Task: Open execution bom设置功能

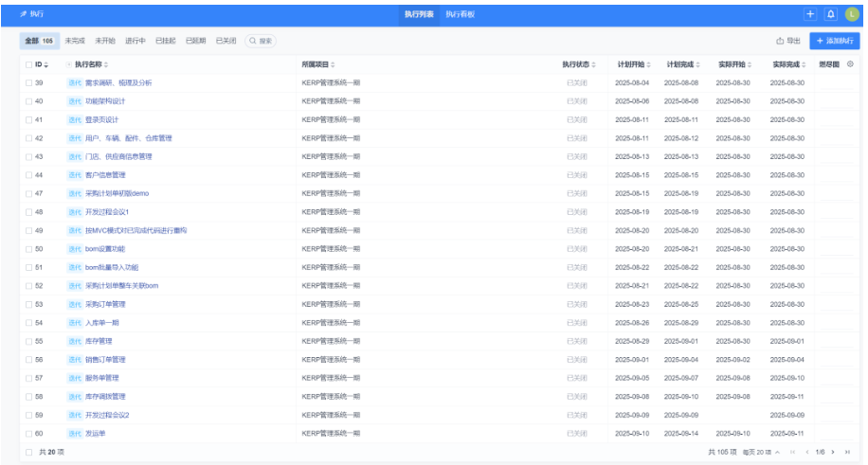Action: pyautogui.click(x=105, y=249)
